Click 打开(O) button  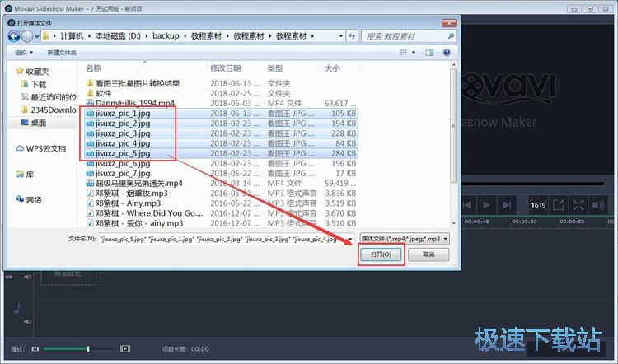tap(381, 254)
